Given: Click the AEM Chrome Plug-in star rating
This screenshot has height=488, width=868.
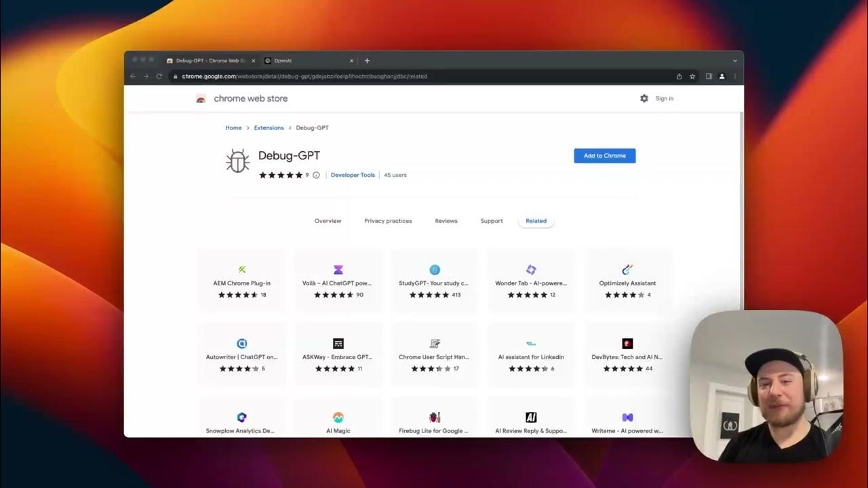Looking at the screenshot, I should click(x=237, y=295).
